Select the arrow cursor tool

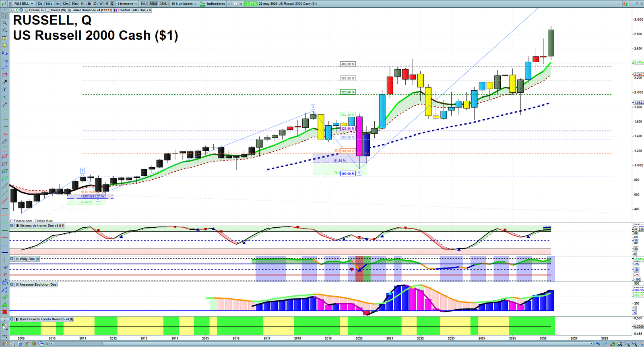point(4,16)
